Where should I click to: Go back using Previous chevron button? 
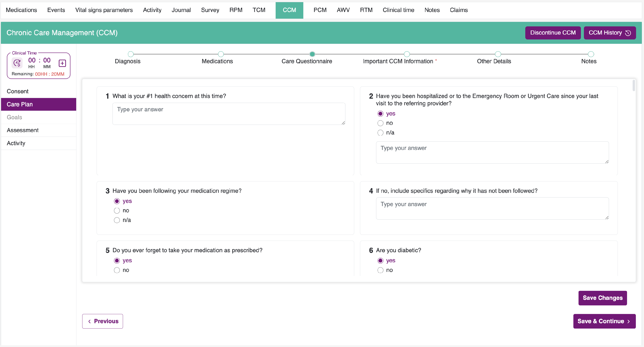(x=102, y=321)
